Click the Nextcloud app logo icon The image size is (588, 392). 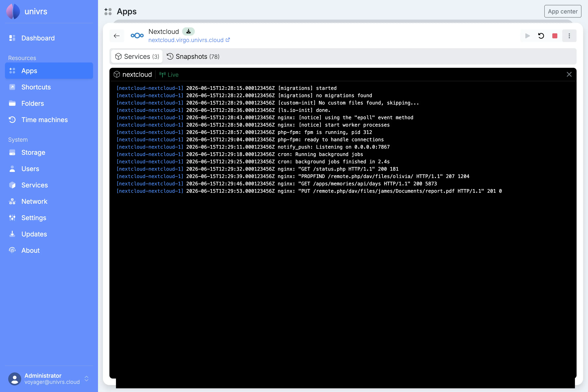[x=137, y=36]
